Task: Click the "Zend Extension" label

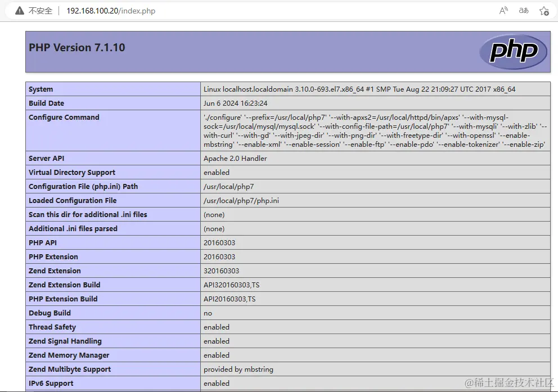Action: (55, 271)
